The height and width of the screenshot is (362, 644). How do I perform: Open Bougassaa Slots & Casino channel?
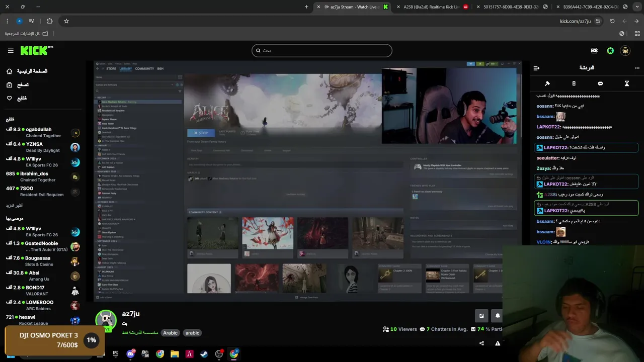(x=43, y=261)
